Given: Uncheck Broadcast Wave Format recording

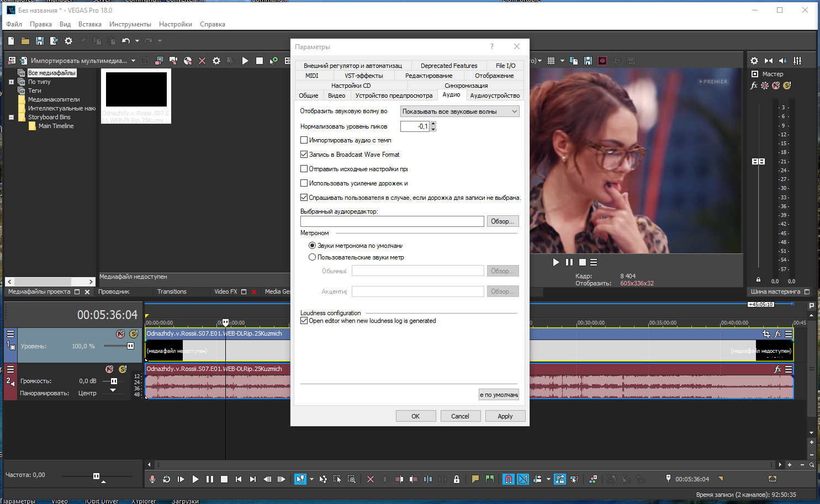Looking at the screenshot, I should [x=304, y=155].
